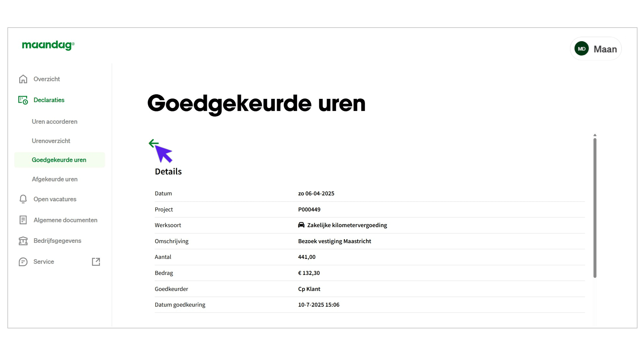Open Service via the external link icon
This screenshot has width=644, height=356.
(x=96, y=262)
